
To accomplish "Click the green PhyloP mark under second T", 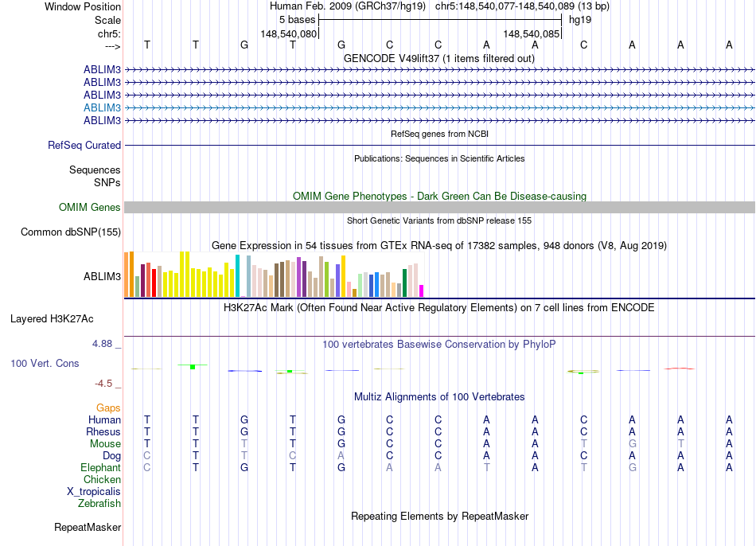I will (x=193, y=367).
